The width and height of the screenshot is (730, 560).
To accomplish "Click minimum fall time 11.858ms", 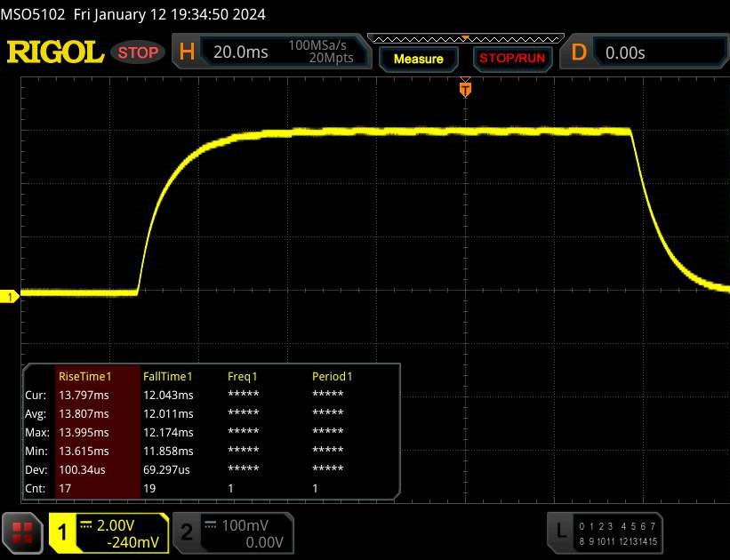I will (x=168, y=451).
